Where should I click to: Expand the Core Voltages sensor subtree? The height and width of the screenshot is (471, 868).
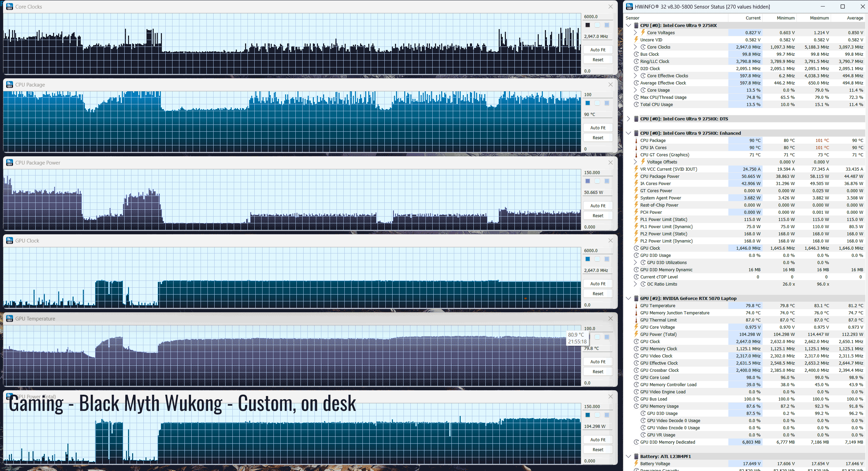pos(635,32)
